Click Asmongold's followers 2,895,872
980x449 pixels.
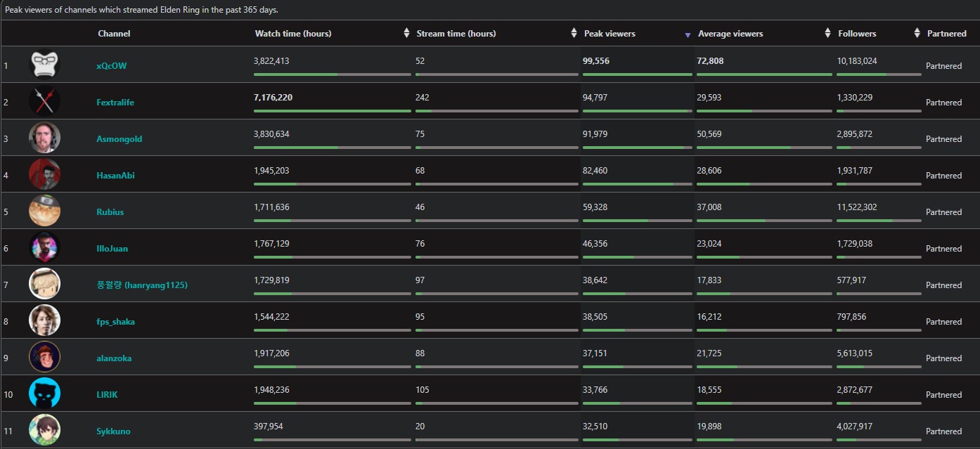pyautogui.click(x=855, y=134)
